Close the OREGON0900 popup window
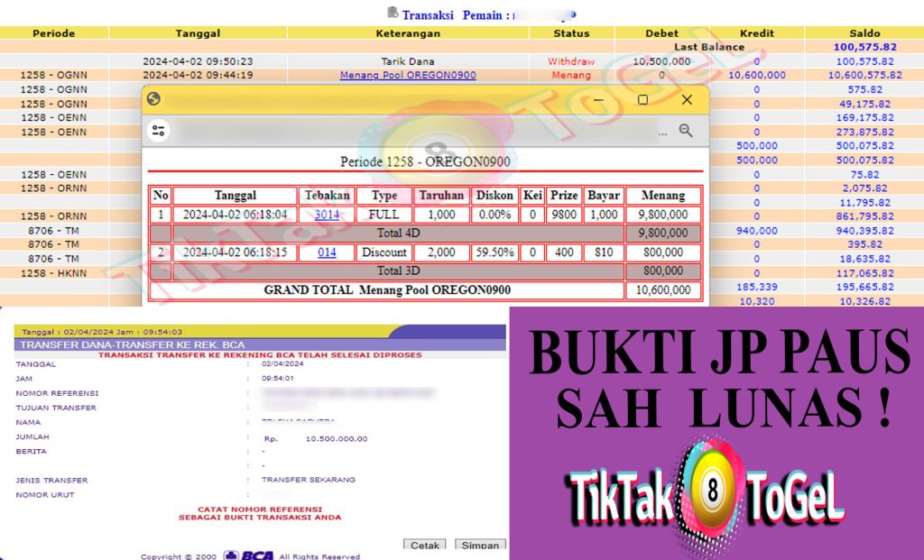 tap(687, 99)
